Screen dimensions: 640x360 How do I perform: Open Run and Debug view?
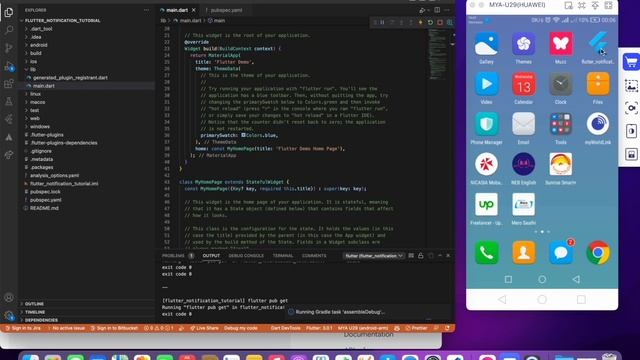(9, 66)
